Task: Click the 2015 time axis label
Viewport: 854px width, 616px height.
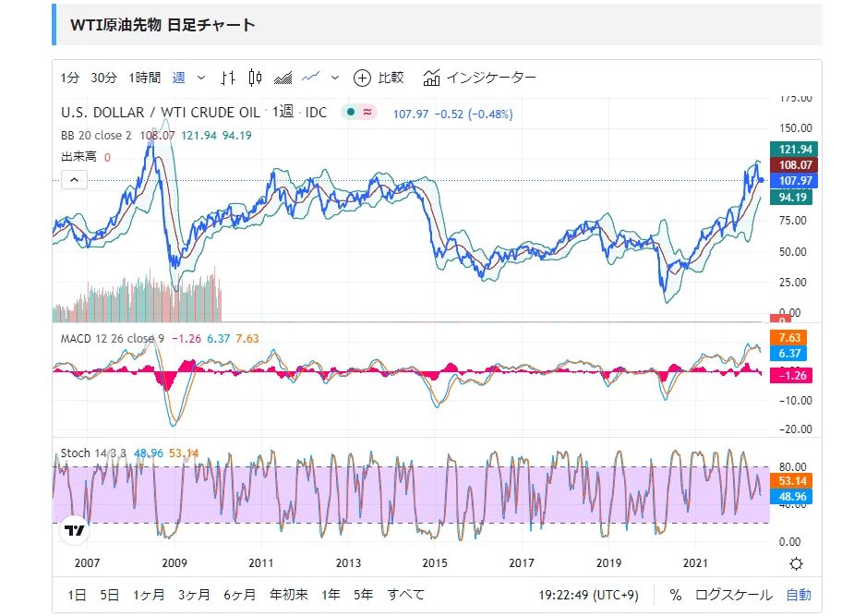Action: pyautogui.click(x=435, y=563)
